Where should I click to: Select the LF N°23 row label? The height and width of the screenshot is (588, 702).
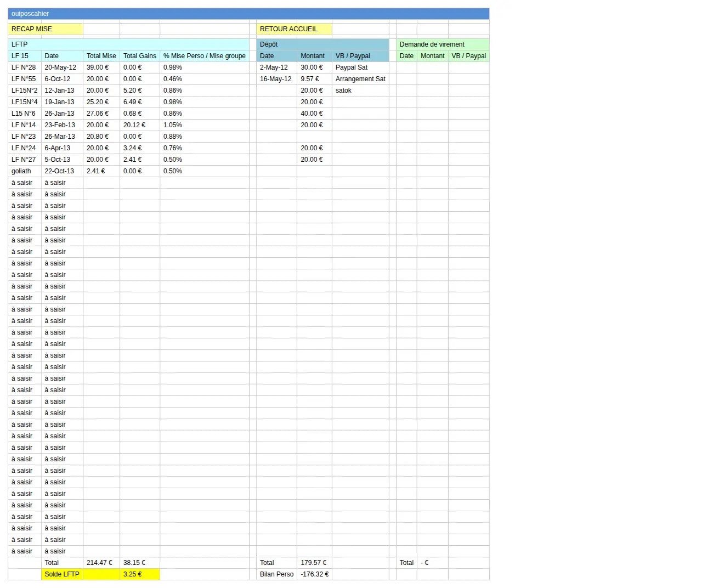(25, 137)
